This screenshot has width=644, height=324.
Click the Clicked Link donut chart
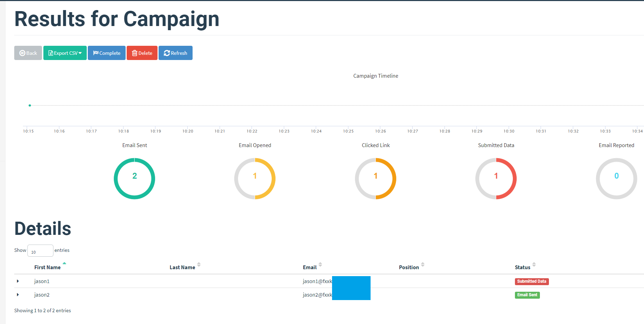click(x=375, y=178)
